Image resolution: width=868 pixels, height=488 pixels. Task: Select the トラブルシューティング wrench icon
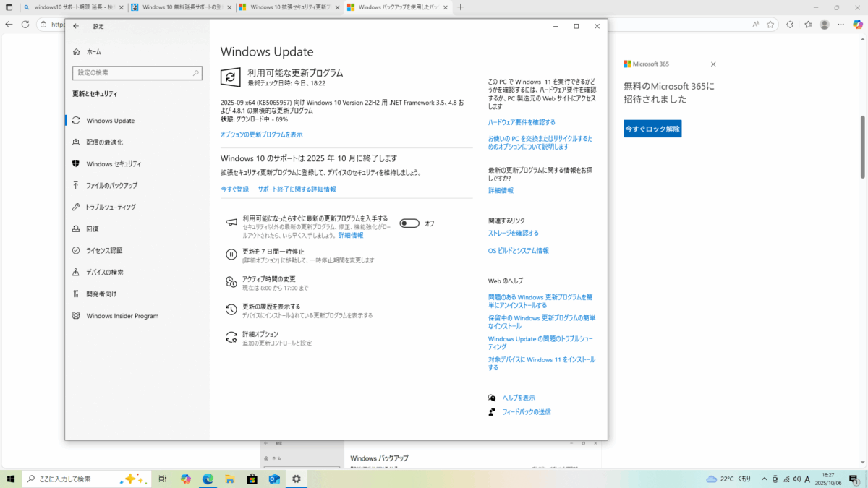76,207
